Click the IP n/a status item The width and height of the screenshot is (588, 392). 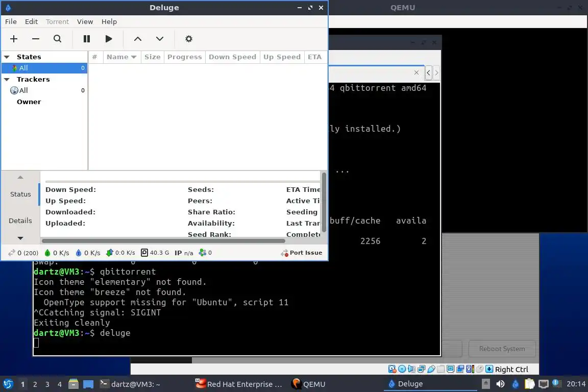(184, 253)
